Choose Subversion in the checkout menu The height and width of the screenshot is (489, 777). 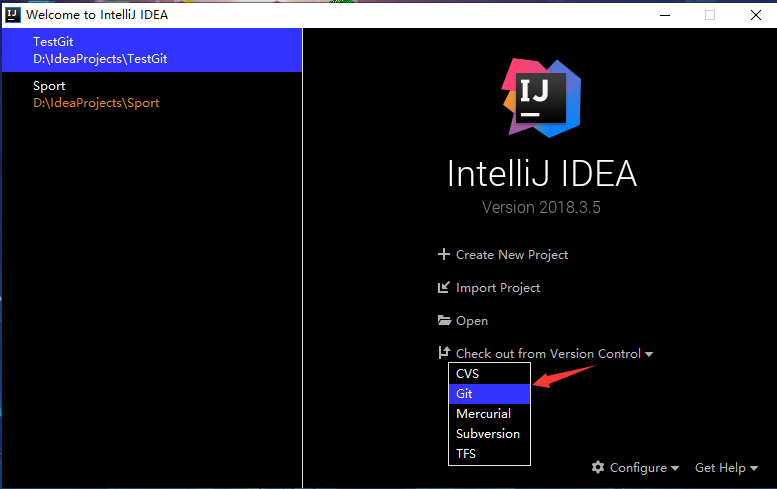[x=489, y=434]
